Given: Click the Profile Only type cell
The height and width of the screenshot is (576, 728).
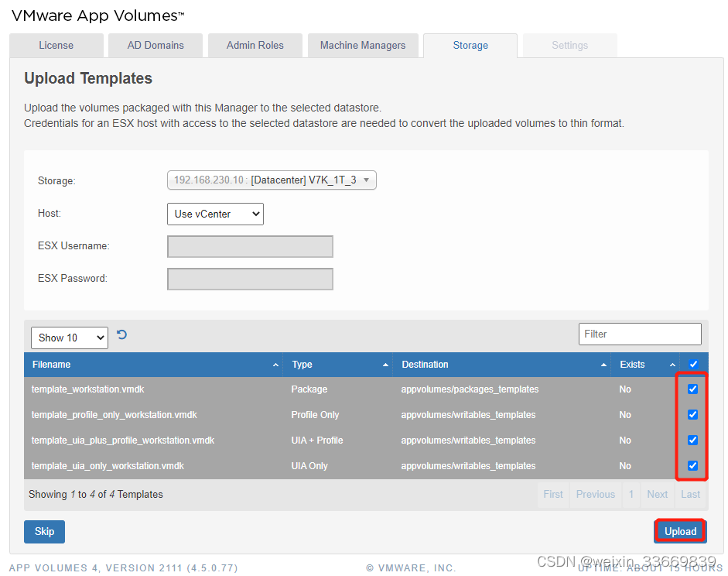Looking at the screenshot, I should (x=315, y=415).
